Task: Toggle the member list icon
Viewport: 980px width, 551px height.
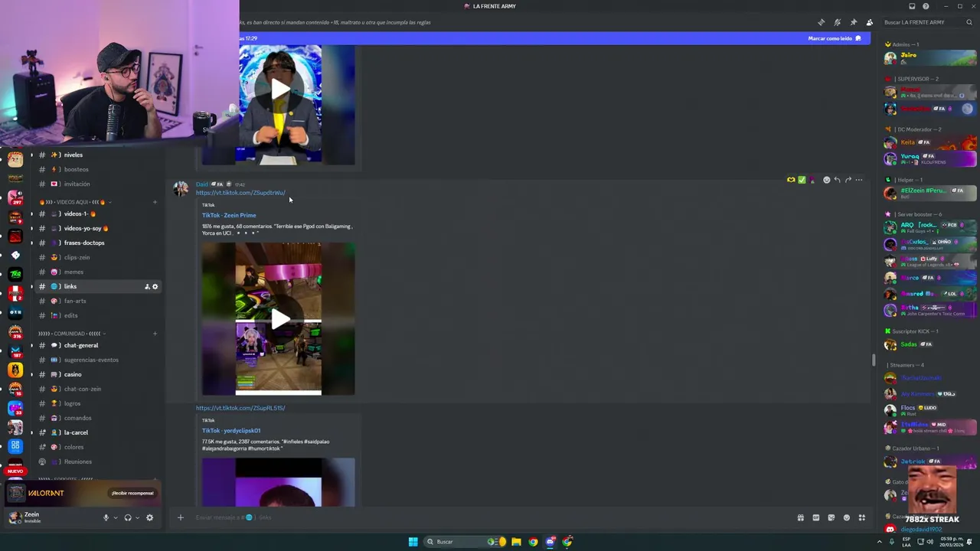Action: click(869, 22)
